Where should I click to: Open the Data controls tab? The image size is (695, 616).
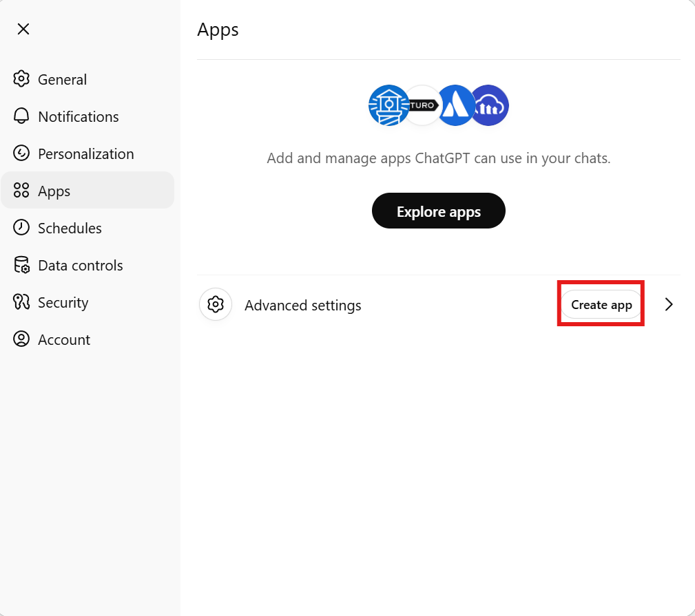(87, 265)
